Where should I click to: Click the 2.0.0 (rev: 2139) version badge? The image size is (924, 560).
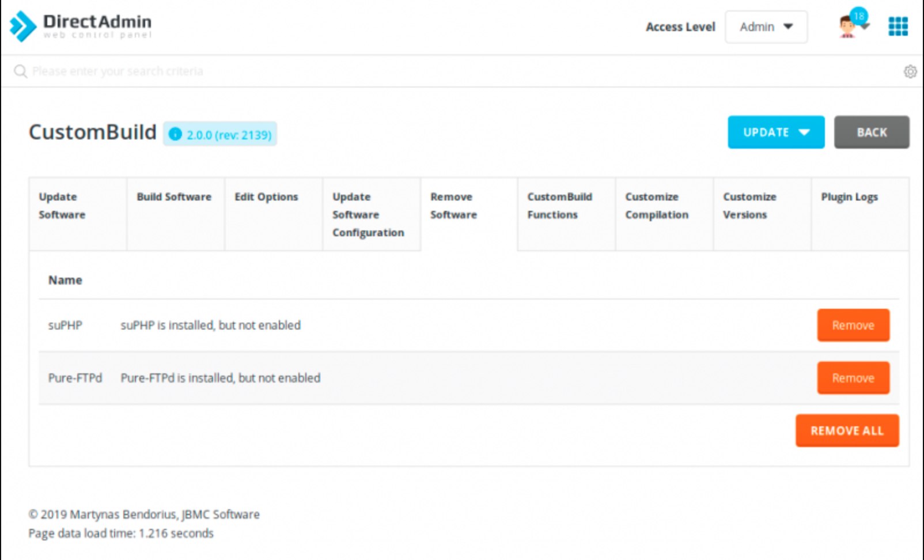pos(220,134)
